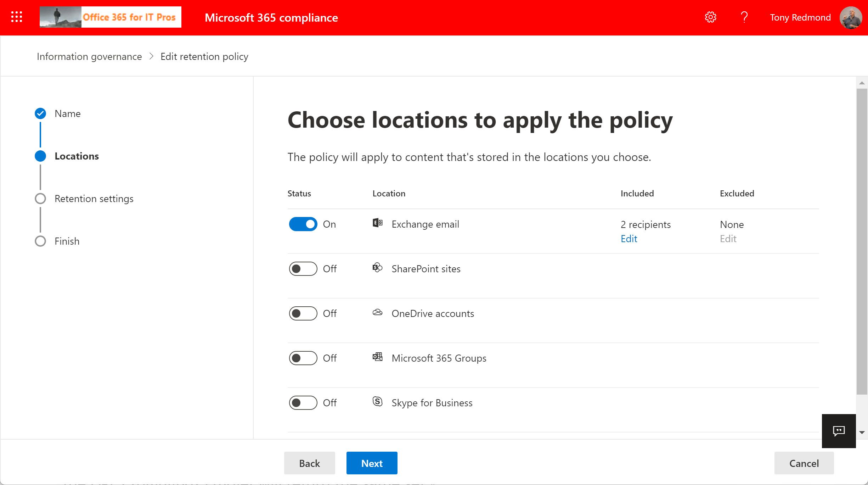Navigate to Information governance breadcrumb
Screen dimensions: 868x485
click(89, 56)
